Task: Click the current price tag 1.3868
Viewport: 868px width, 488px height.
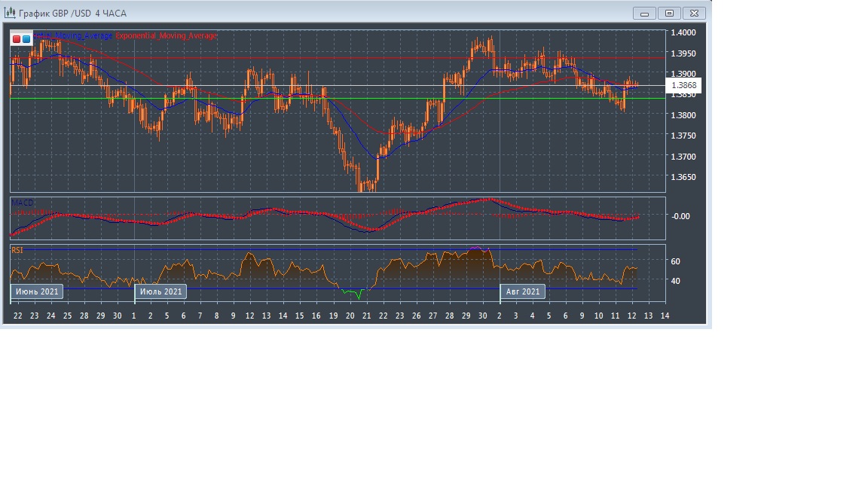Action: coord(685,86)
